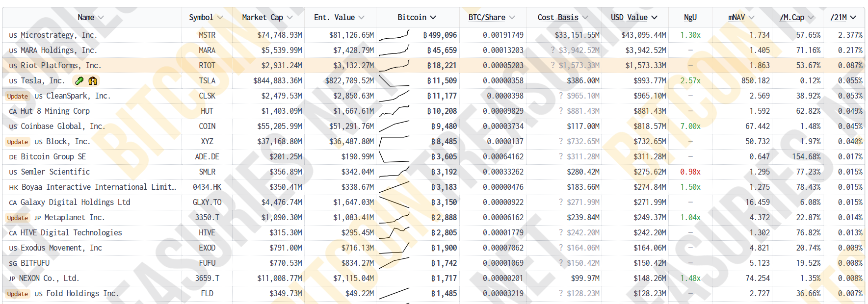
Task: Click the NgU column header
Action: click(690, 18)
